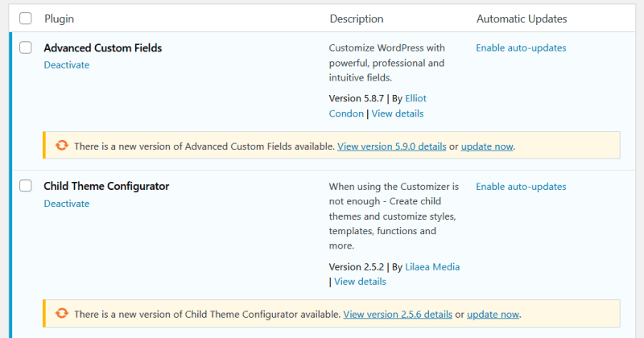Select the Advanced Custom Fields plugin title

tap(103, 48)
